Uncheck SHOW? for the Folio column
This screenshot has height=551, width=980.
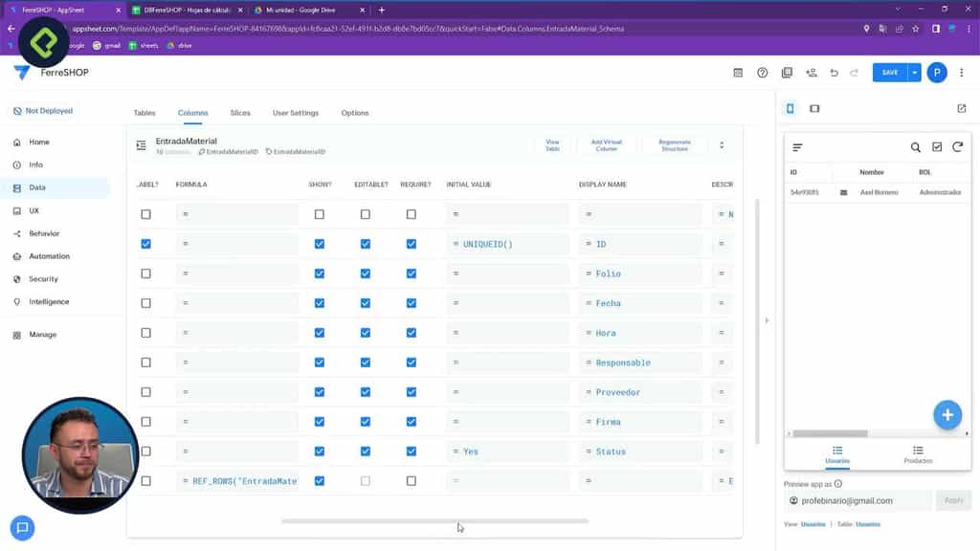pyautogui.click(x=320, y=274)
